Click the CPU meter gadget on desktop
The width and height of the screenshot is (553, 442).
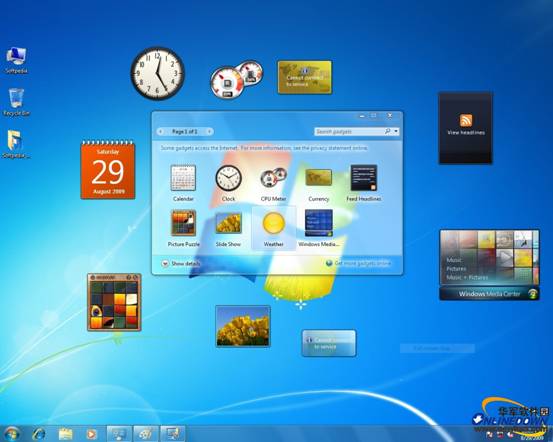click(236, 79)
